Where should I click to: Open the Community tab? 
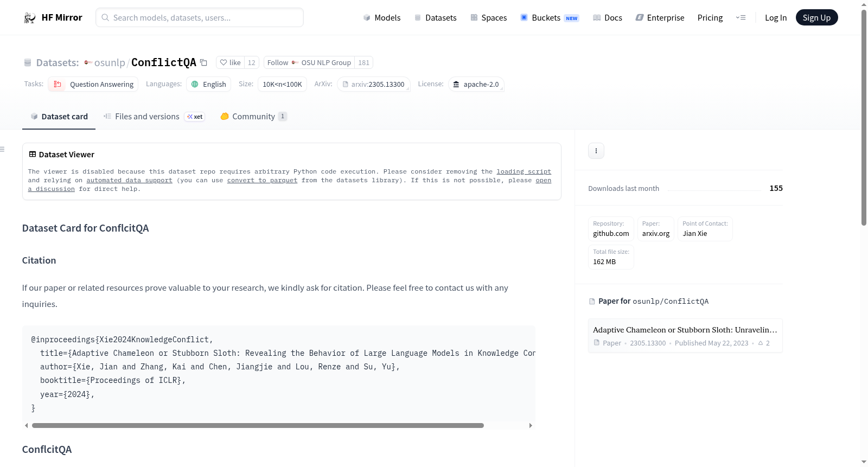click(x=253, y=117)
